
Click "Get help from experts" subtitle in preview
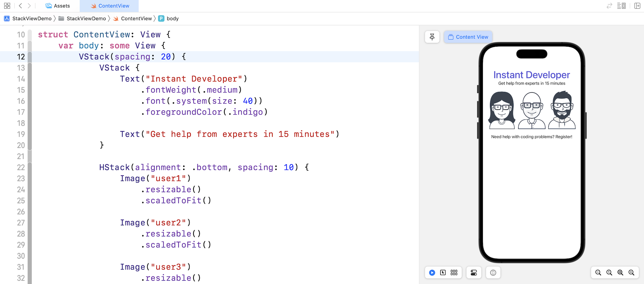(x=532, y=83)
